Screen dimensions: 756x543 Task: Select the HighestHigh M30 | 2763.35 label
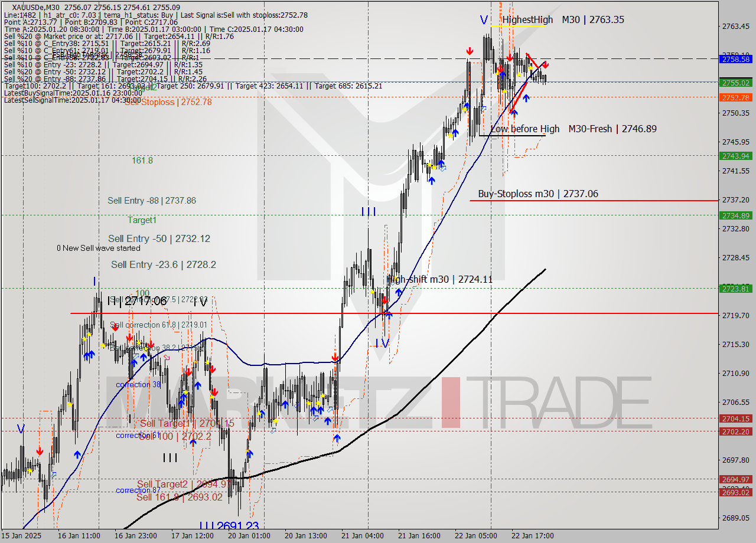tap(563, 19)
